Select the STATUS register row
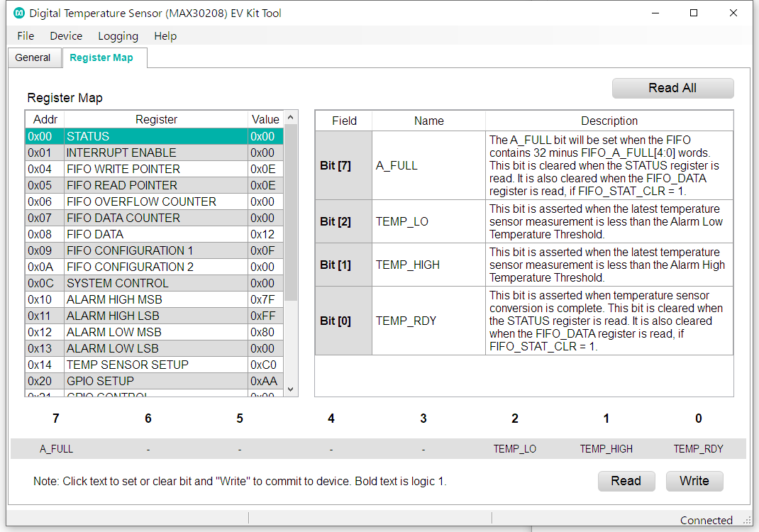759x532 pixels. click(154, 136)
